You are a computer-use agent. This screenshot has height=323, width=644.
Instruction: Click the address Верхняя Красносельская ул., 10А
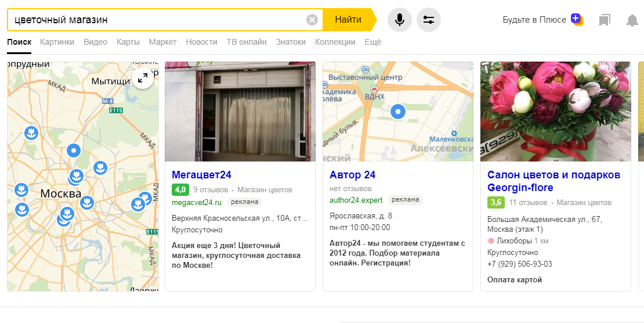pyautogui.click(x=240, y=218)
